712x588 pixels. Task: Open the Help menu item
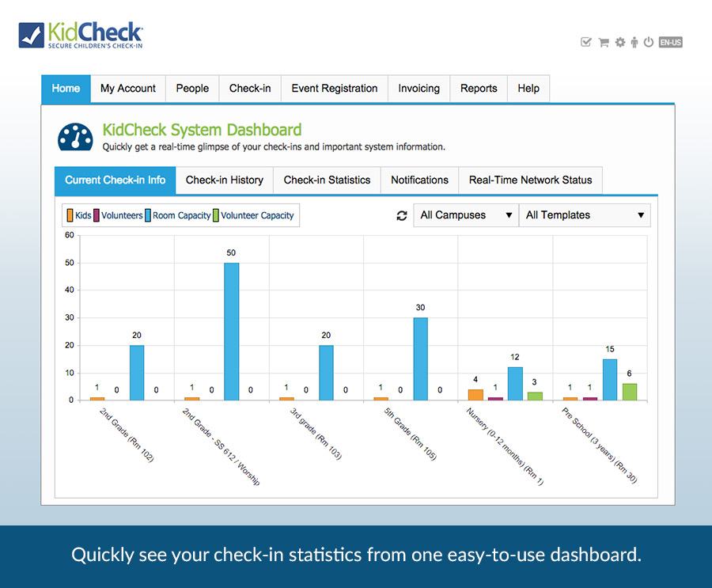pyautogui.click(x=528, y=89)
